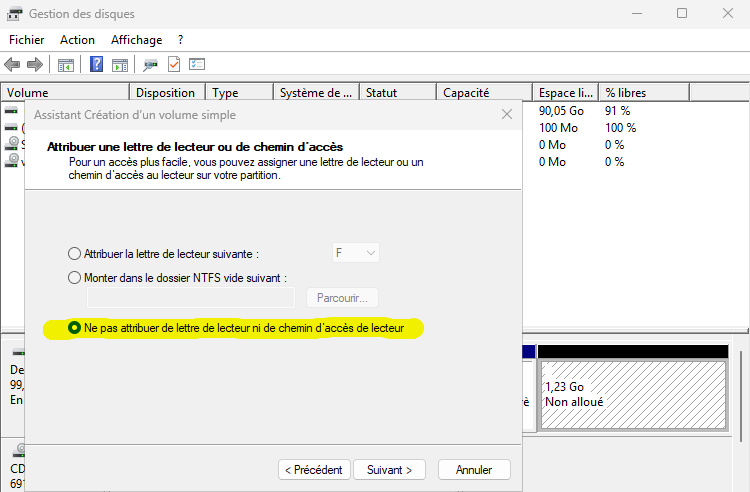The width and height of the screenshot is (750, 492).
Task: Click the action pane toolbar icon
Action: 120,65
